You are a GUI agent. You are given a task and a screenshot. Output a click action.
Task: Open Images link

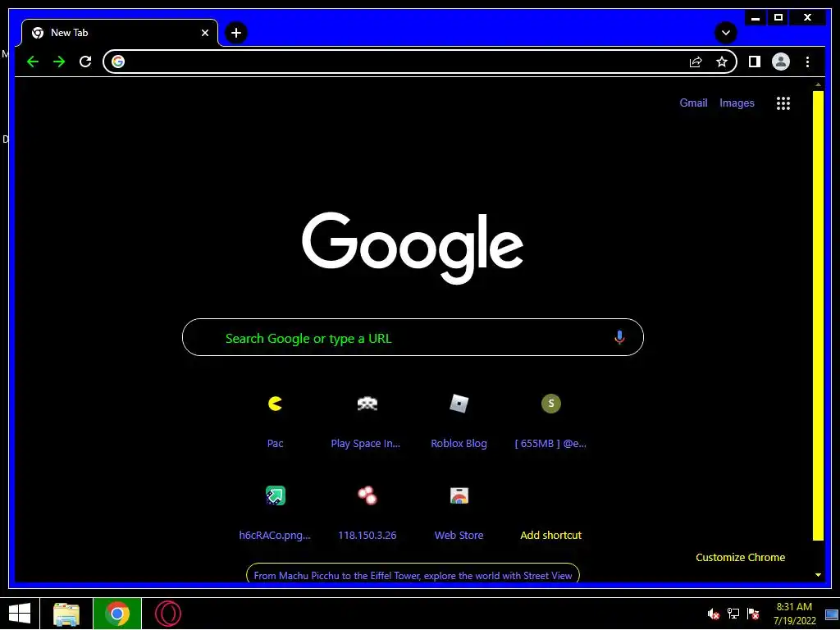pyautogui.click(x=737, y=103)
